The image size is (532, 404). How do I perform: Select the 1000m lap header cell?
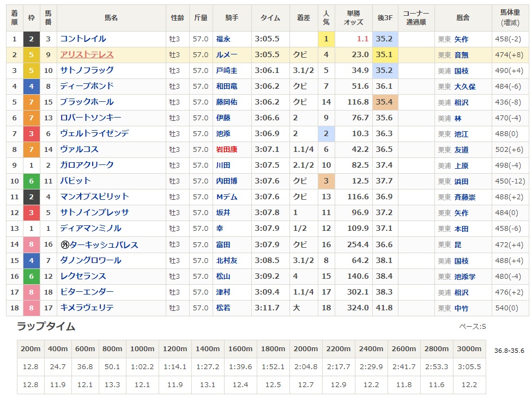[142, 349]
